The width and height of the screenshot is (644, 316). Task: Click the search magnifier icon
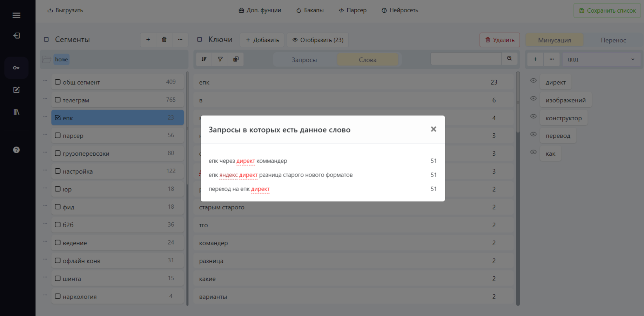point(509,59)
